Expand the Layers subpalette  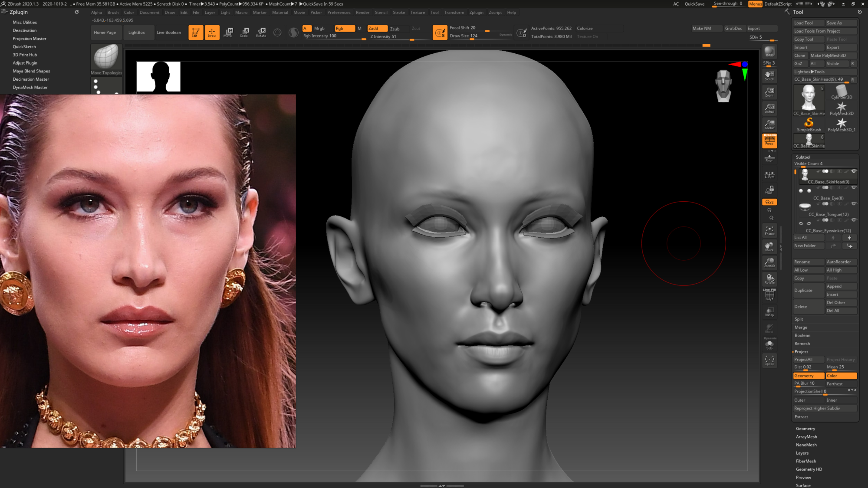pyautogui.click(x=802, y=453)
